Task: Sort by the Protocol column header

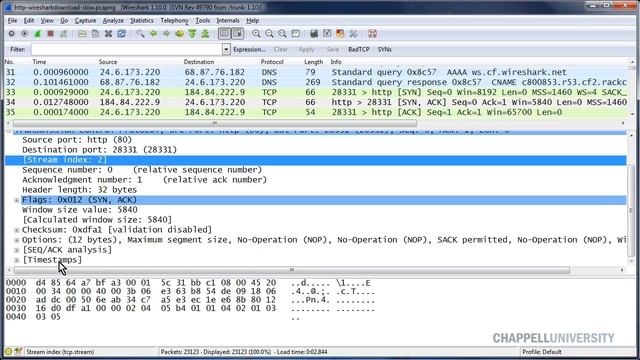Action: pos(272,62)
